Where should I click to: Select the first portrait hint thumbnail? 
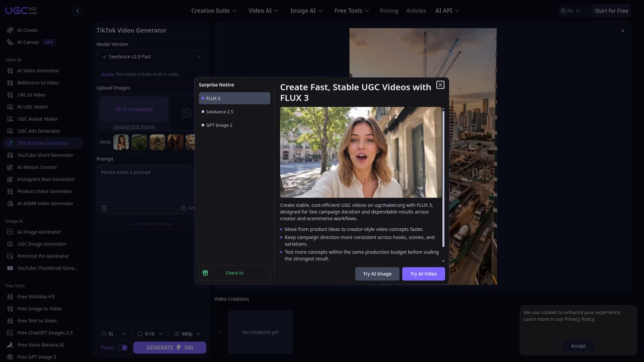click(121, 142)
